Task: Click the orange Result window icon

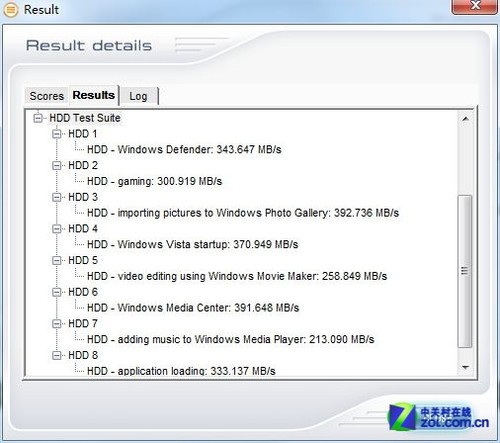Action: coord(10,10)
